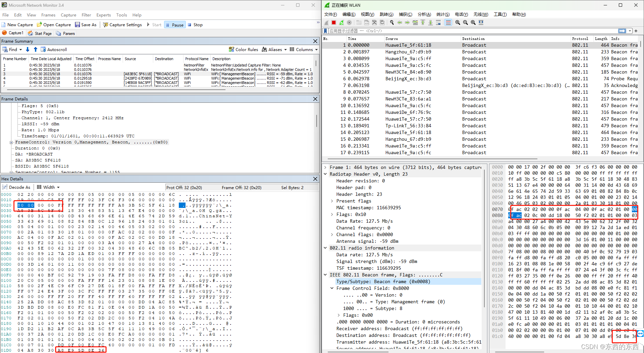Select the Tp-LinkT_56:33:84 packet row

point(480,126)
